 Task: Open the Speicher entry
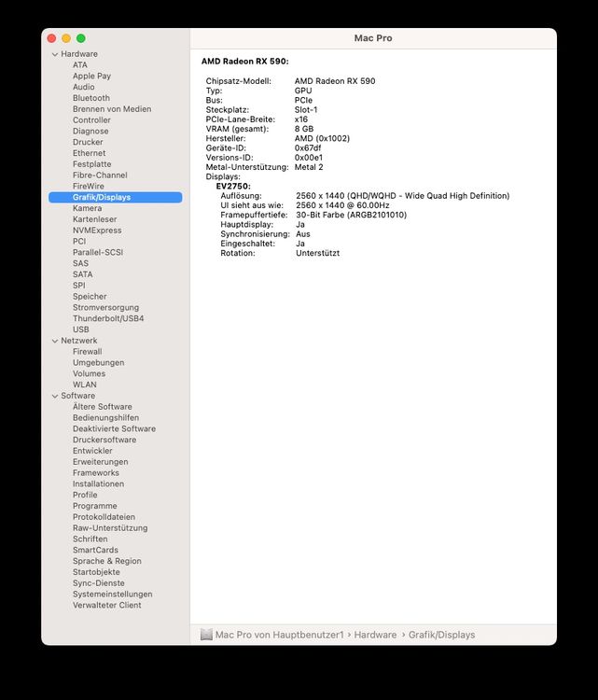pos(90,297)
